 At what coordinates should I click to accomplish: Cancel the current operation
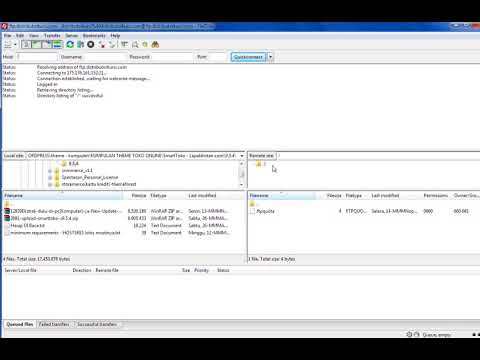(91, 44)
